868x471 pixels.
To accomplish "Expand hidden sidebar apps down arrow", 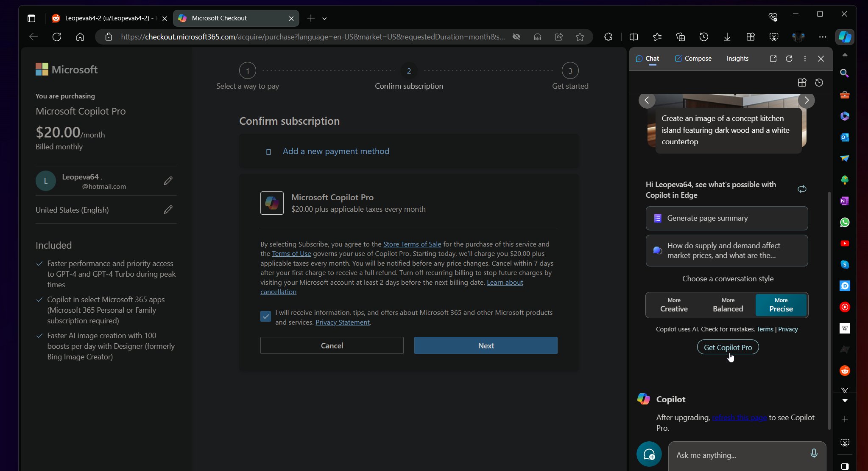I will (845, 400).
